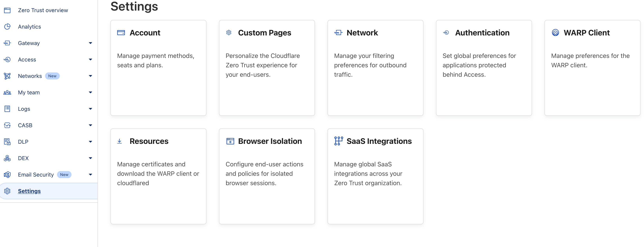The height and width of the screenshot is (247, 644).
Task: Click the DEX icon in sidebar
Action: [7, 158]
